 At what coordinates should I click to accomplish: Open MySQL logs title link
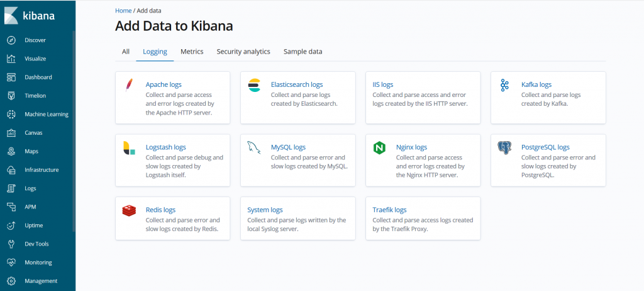[288, 147]
